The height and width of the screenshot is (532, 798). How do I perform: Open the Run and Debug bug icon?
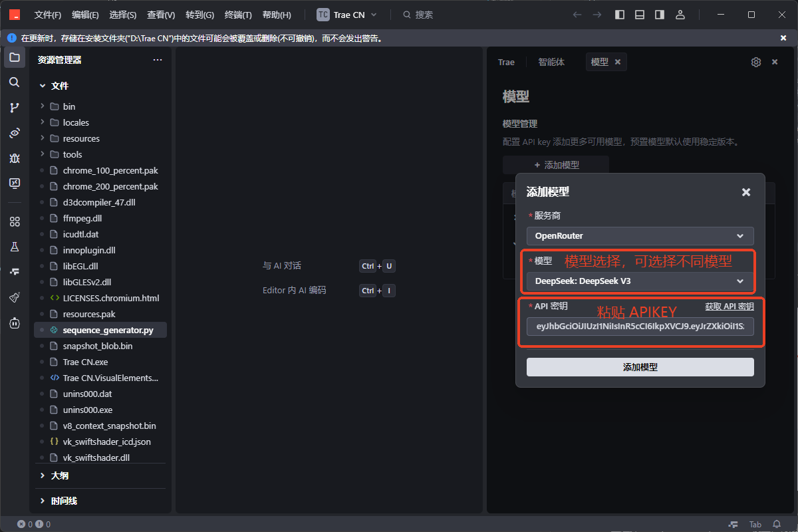coord(15,158)
